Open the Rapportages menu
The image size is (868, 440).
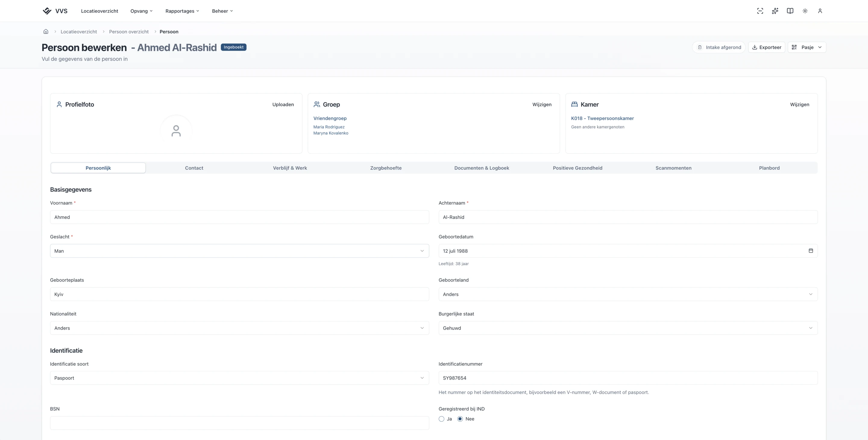click(x=182, y=11)
